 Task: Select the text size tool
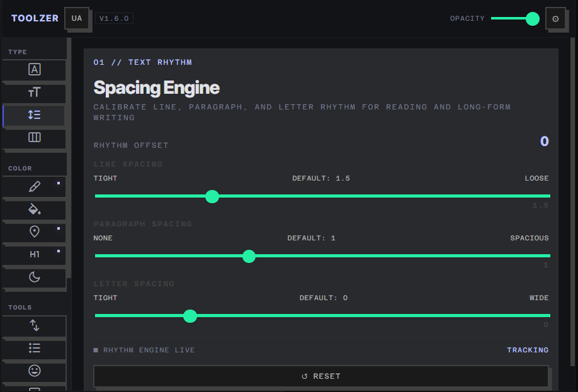(34, 92)
